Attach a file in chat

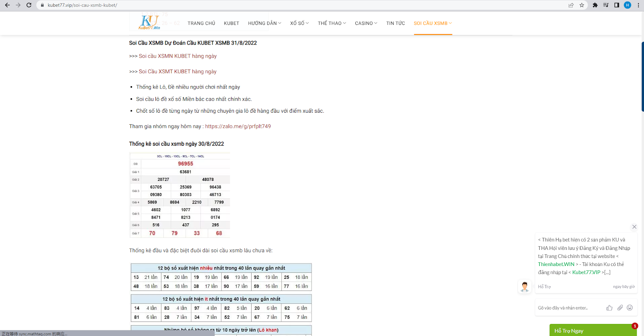[x=620, y=308]
